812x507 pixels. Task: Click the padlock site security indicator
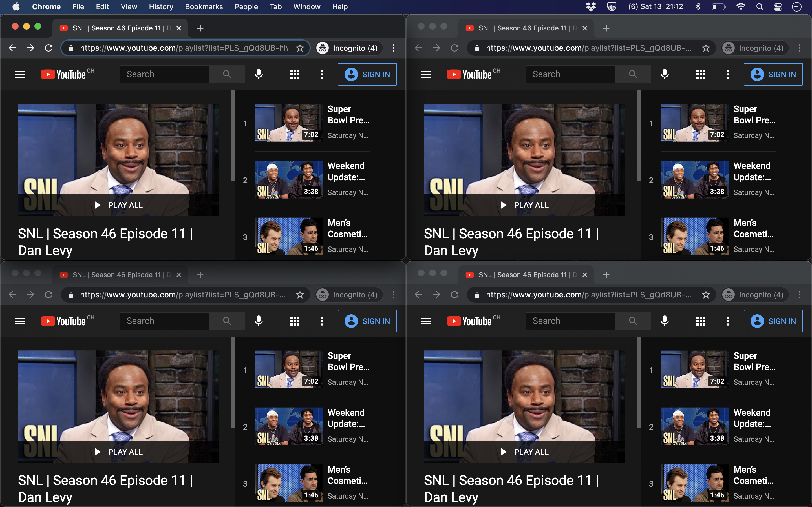pos(71,48)
